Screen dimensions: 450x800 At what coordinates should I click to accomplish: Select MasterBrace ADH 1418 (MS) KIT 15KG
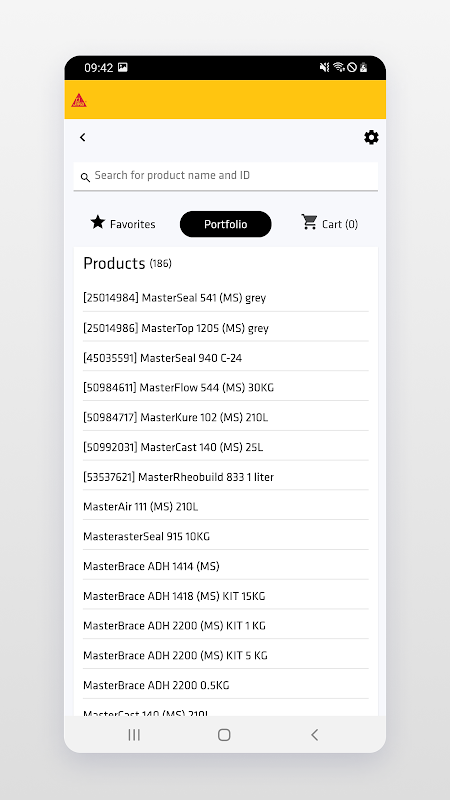226,596
